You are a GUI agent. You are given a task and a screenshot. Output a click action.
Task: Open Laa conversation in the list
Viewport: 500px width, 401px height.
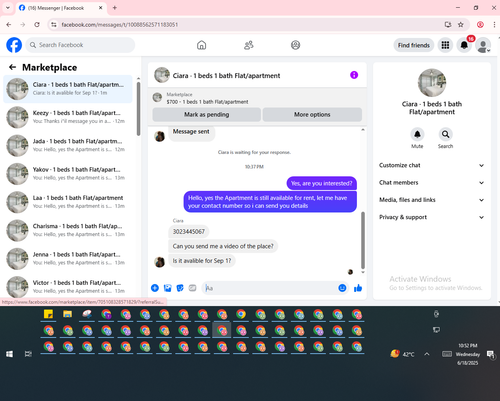(x=68, y=202)
